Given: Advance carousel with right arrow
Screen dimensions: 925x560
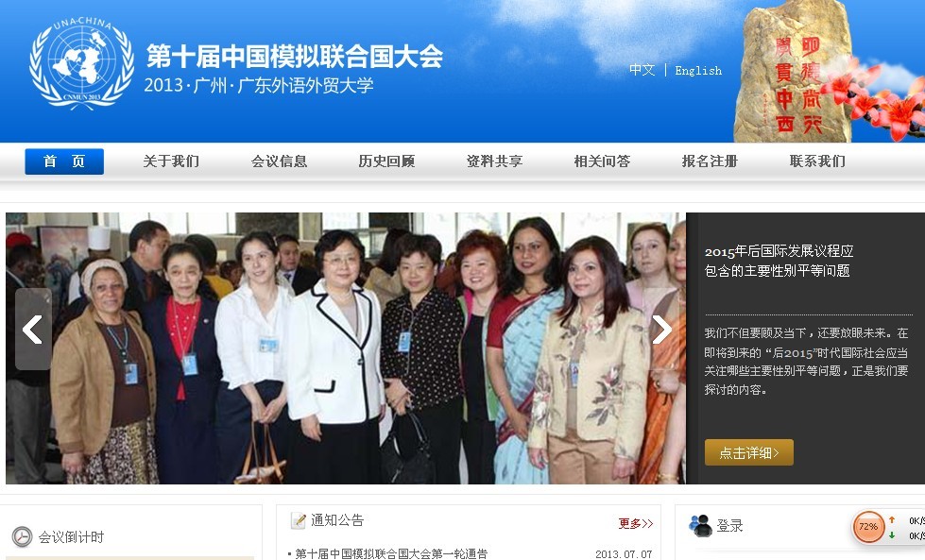Looking at the screenshot, I should tap(662, 329).
